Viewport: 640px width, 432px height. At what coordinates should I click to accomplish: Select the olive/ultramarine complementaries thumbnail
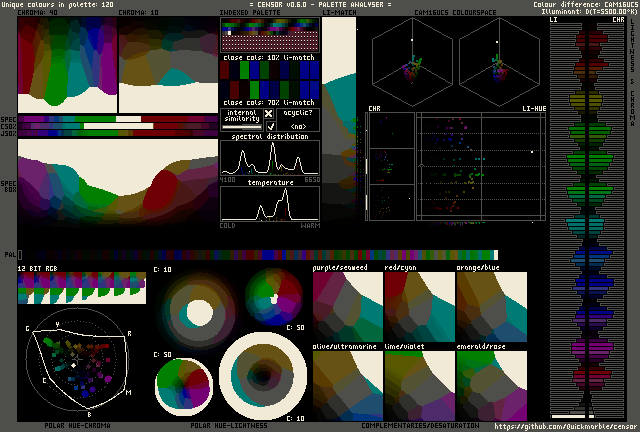347,383
